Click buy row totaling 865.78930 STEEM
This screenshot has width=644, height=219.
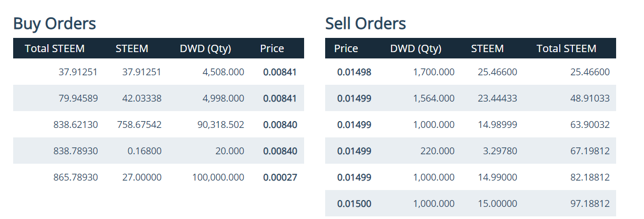pos(158,177)
